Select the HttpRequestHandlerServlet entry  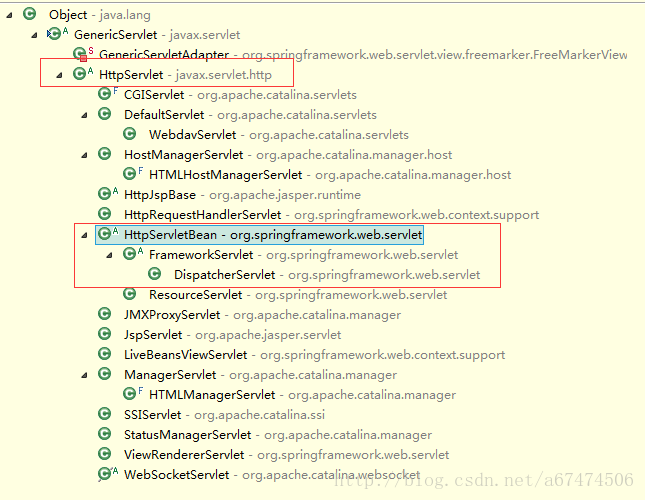point(332,214)
